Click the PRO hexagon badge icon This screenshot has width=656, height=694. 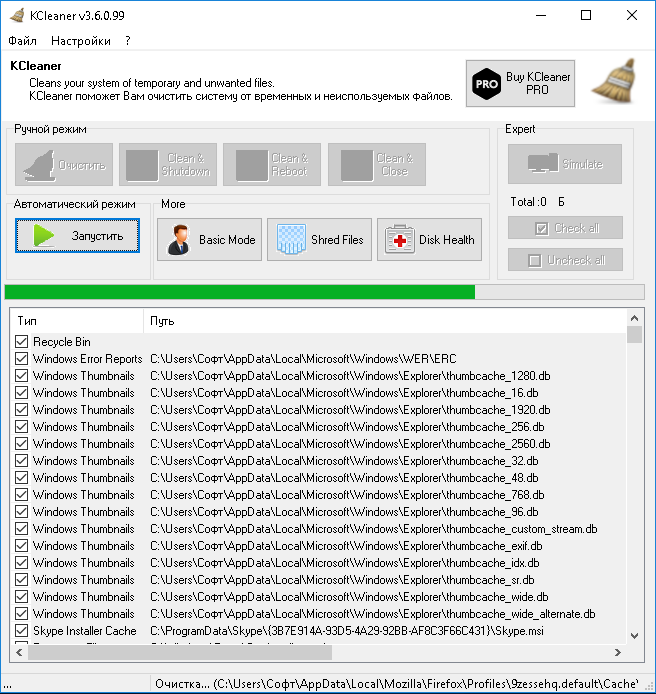click(486, 84)
